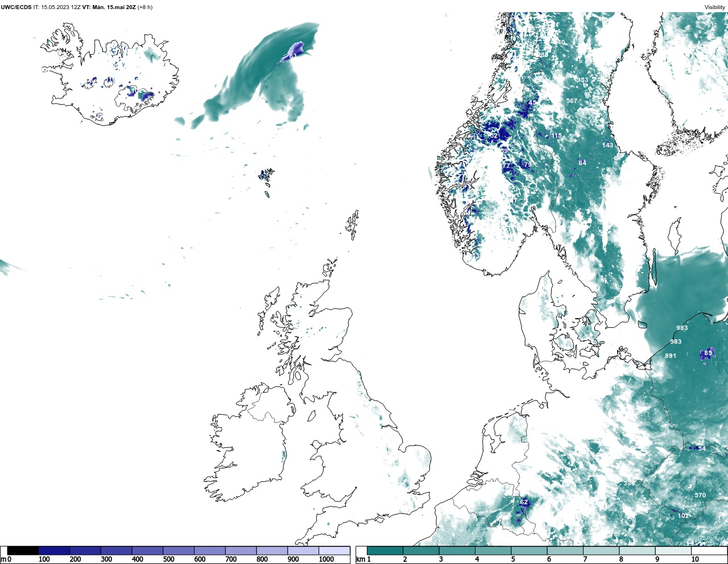728x564 pixels.
Task: Click the '(+8 h)' forecast offset text
Action: 145,7
